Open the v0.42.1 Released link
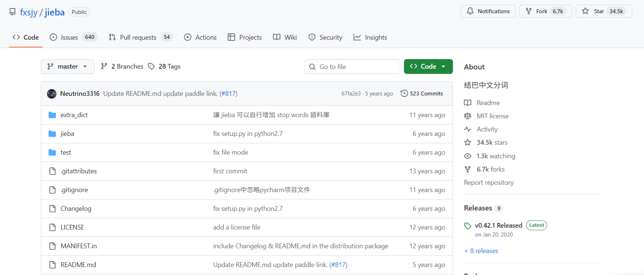644x275 pixels. tap(498, 225)
